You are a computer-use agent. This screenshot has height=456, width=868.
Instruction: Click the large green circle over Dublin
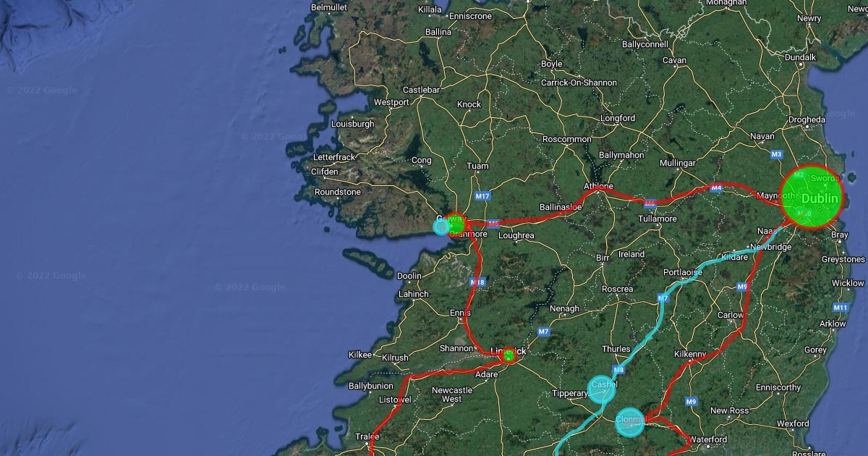click(x=812, y=197)
